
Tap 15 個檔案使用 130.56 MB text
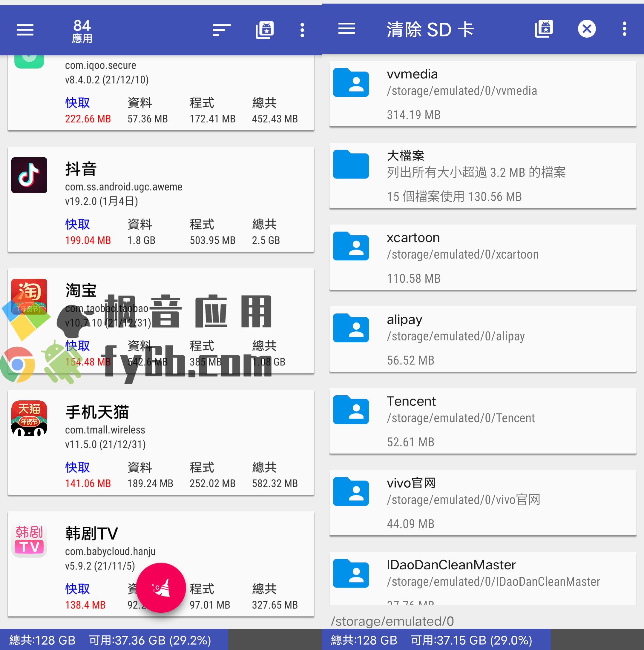(x=454, y=196)
